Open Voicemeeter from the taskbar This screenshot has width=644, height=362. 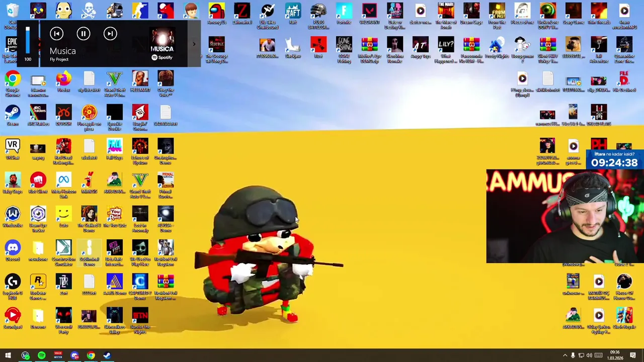coord(58,355)
